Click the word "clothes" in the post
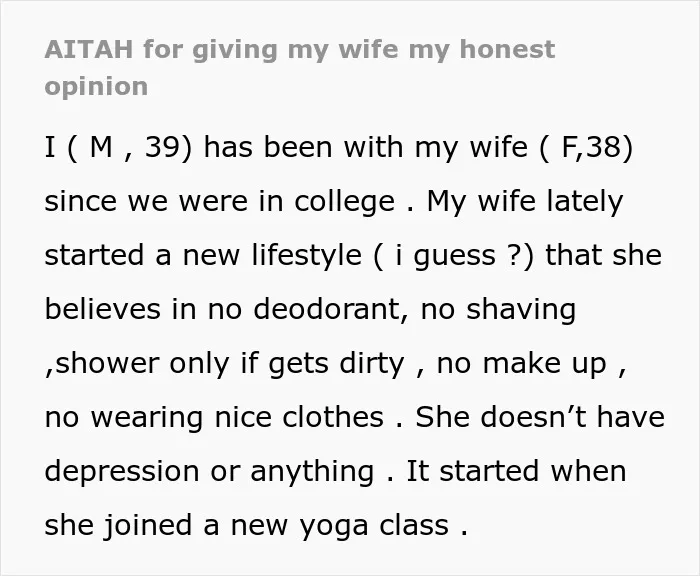This screenshot has height=576, width=700. click(x=333, y=417)
